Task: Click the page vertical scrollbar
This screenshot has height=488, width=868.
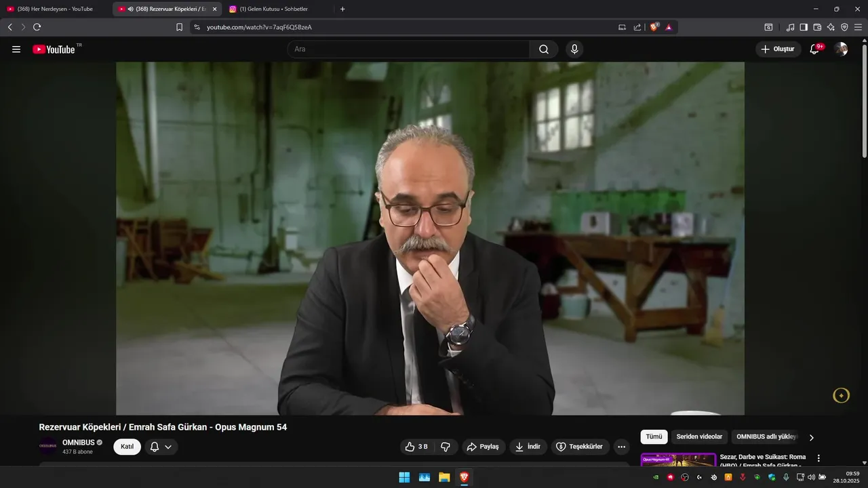Action: 864,102
